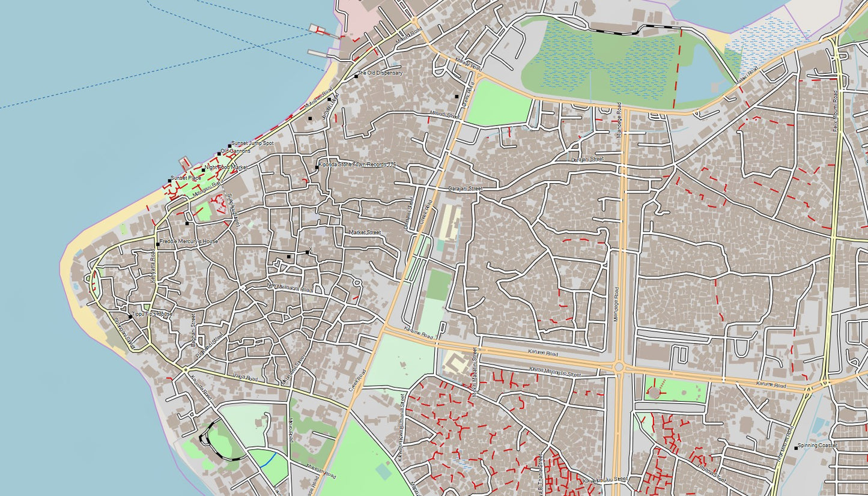Select the Night Food Market marker

(203, 170)
